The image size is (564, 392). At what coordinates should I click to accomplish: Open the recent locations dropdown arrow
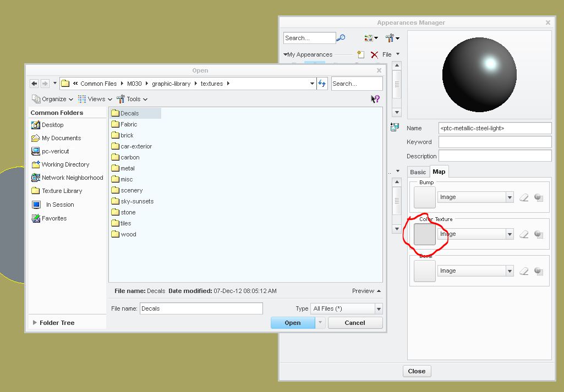coord(54,83)
